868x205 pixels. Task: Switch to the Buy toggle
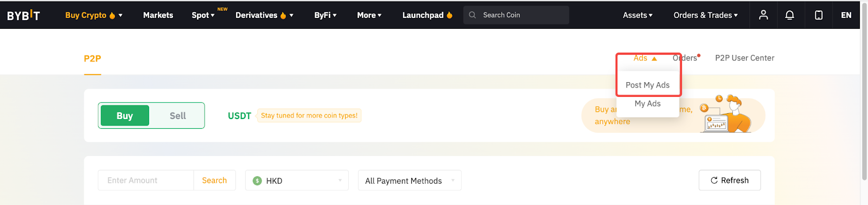click(125, 116)
